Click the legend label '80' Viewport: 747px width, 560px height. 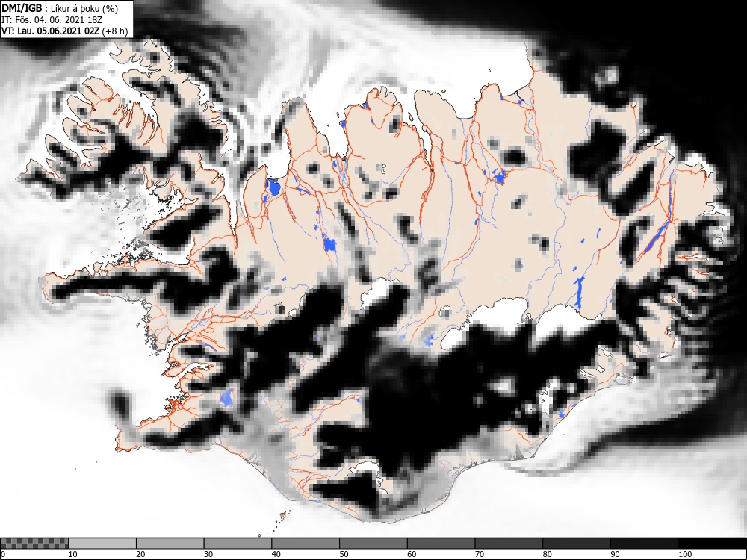(547, 554)
